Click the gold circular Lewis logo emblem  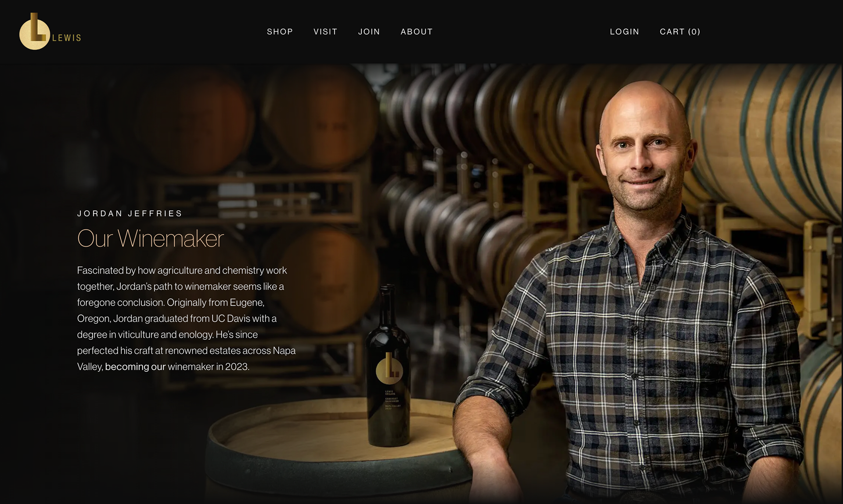click(x=34, y=32)
